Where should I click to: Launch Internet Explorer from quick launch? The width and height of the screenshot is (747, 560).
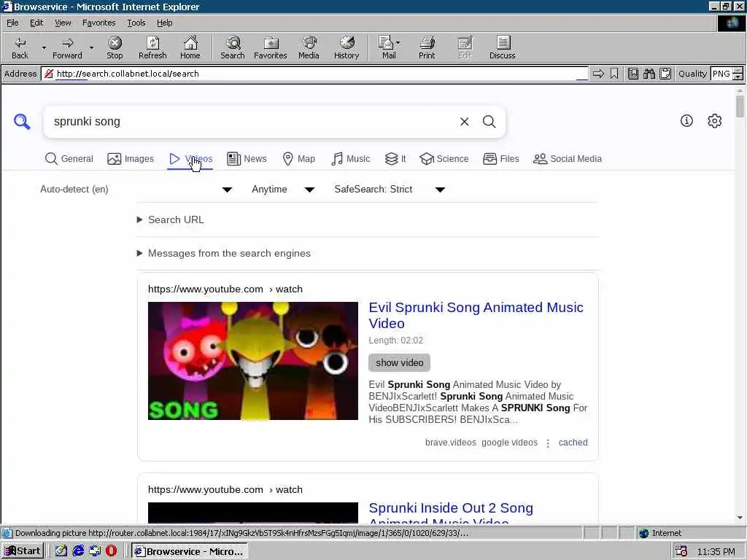[78, 551]
